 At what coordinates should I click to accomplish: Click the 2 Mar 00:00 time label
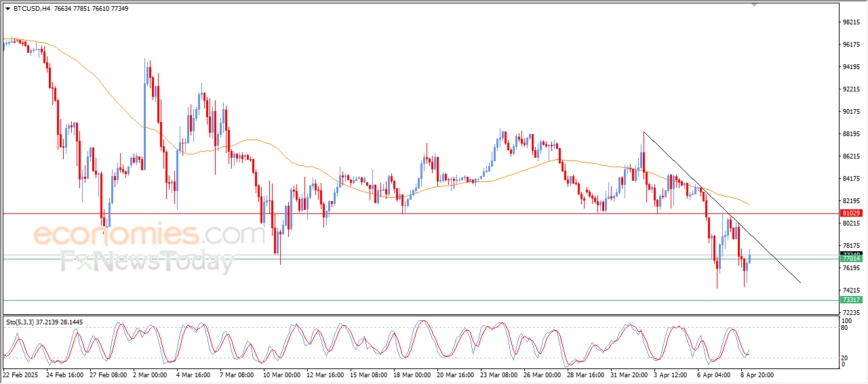coord(151,375)
